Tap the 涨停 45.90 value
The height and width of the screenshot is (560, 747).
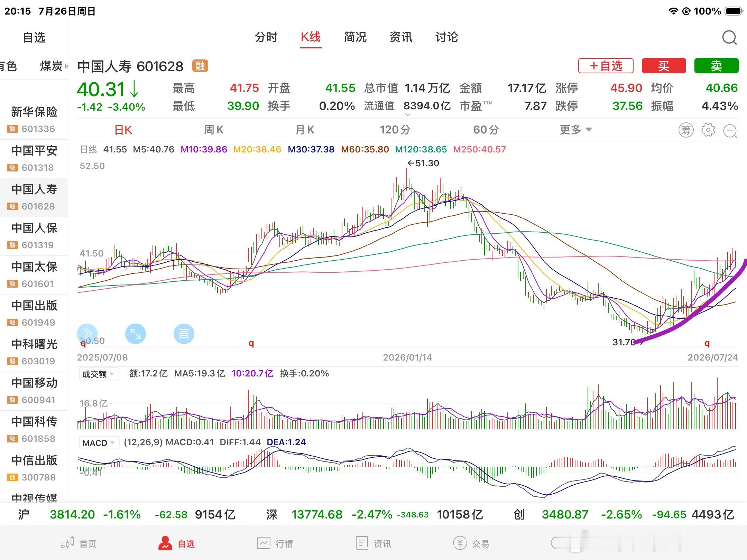tap(626, 88)
